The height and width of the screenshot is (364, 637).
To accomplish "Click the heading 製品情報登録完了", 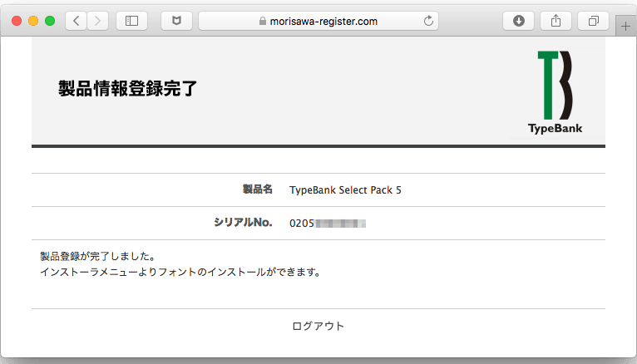I will [127, 88].
